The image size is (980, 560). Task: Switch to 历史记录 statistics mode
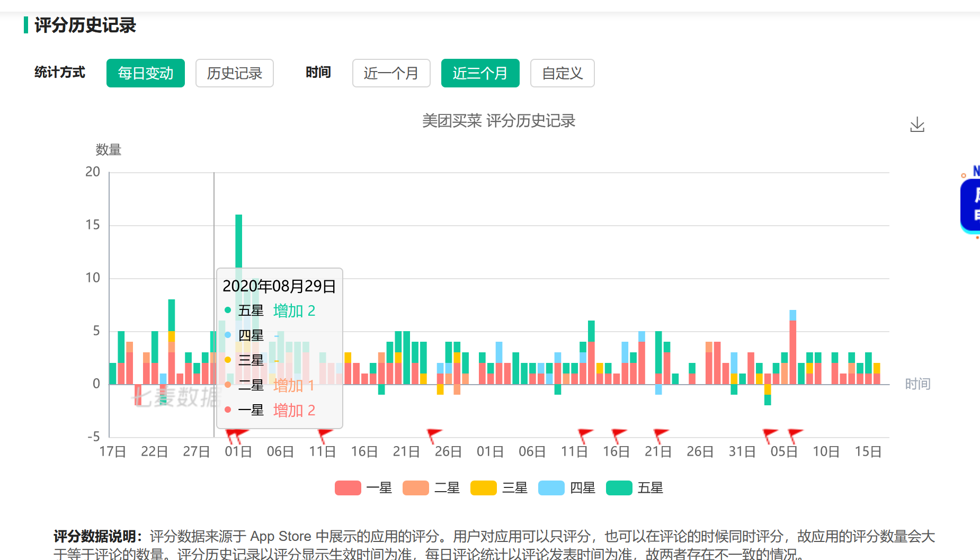coord(235,73)
